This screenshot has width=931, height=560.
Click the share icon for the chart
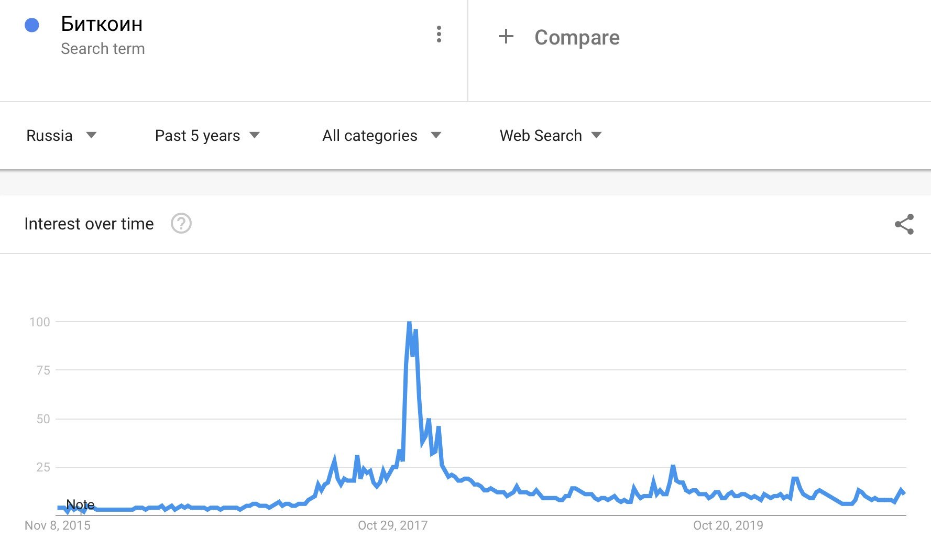(904, 224)
